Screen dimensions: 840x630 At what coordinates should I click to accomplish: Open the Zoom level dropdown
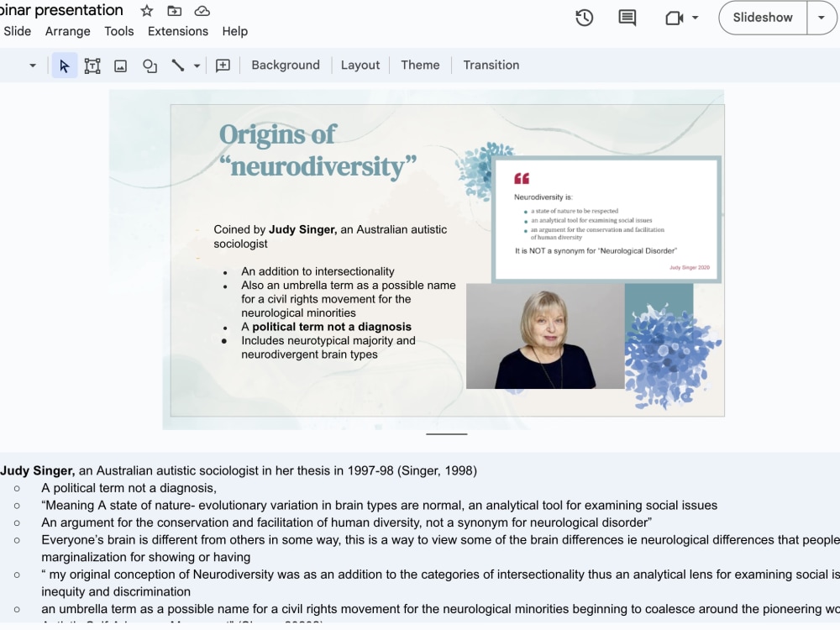click(x=32, y=65)
